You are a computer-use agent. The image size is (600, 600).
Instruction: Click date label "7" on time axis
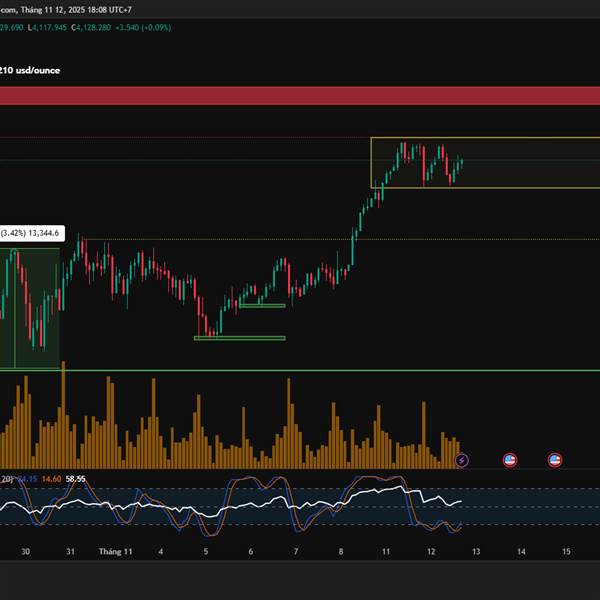tap(296, 551)
